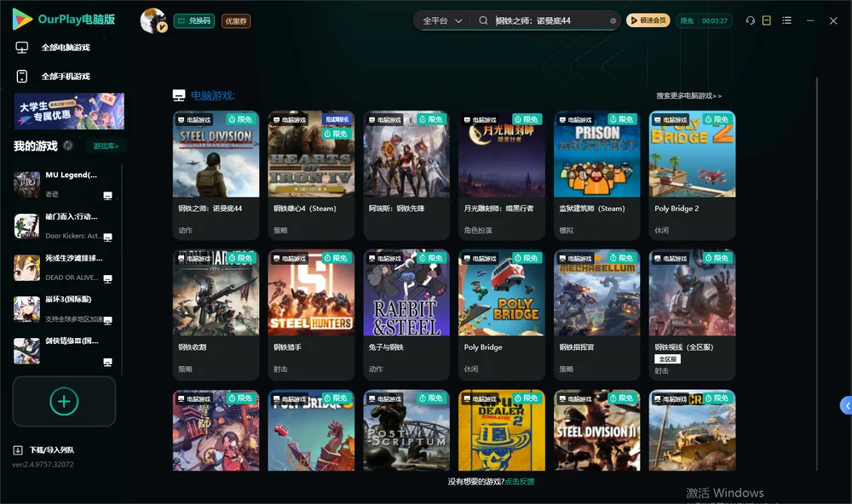Expand the blue side panel arrow
The height and width of the screenshot is (504, 852).
click(846, 406)
